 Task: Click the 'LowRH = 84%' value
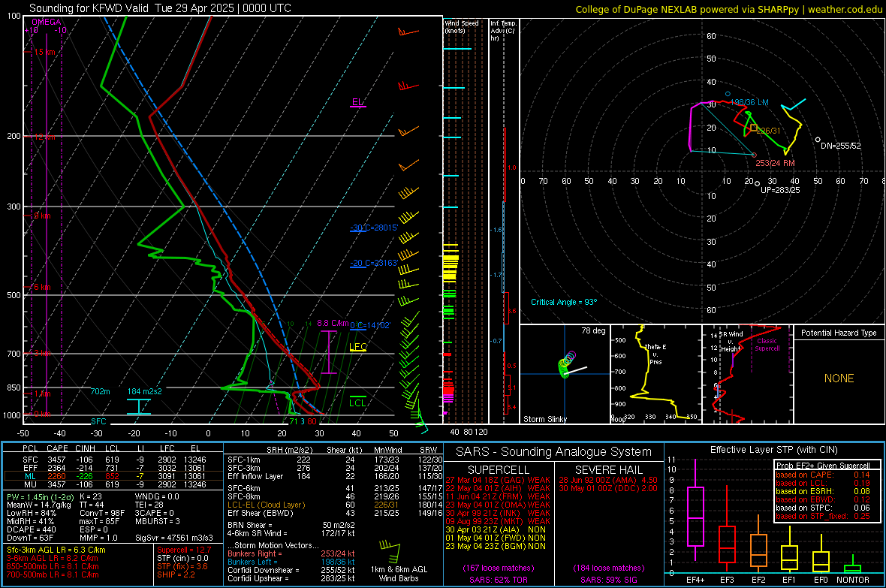point(31,514)
